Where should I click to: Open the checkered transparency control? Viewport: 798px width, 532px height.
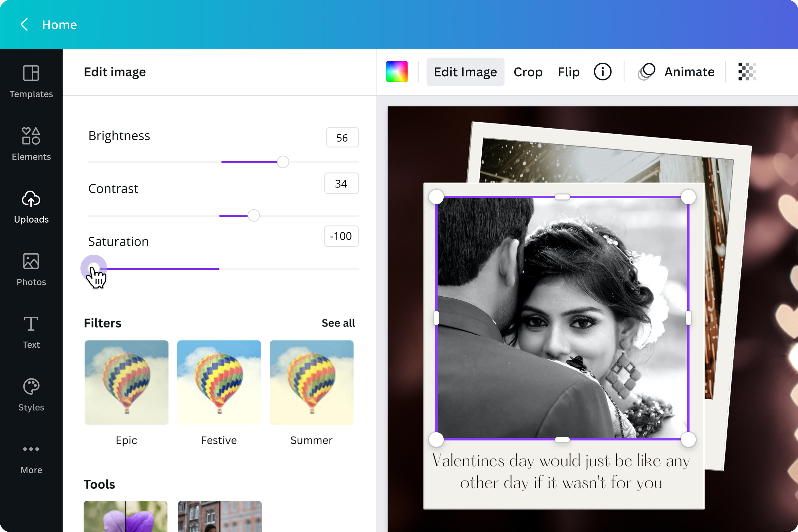[746, 72]
